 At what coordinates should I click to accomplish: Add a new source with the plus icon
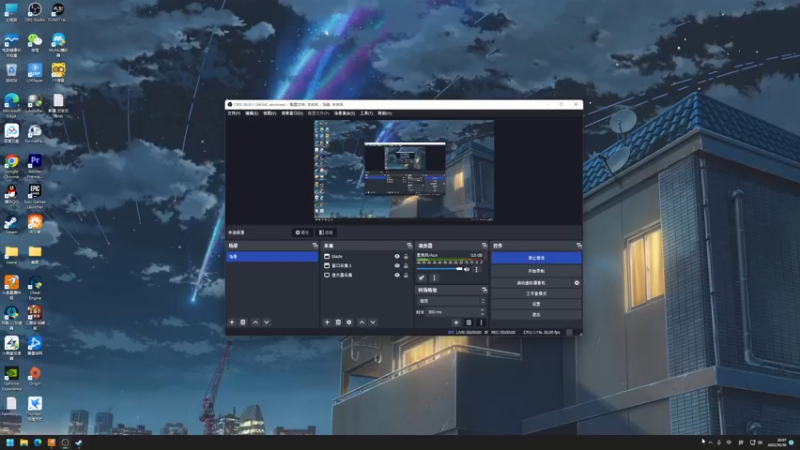coord(327,322)
